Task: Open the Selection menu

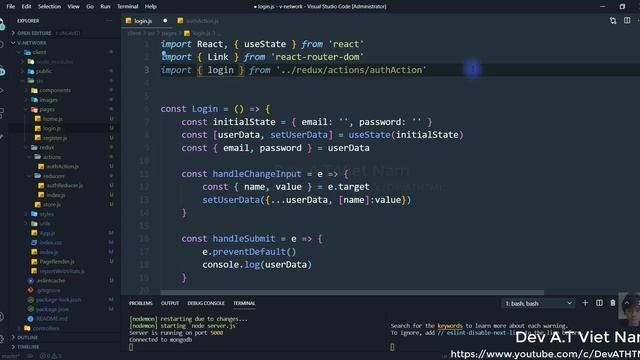Action: [x=49, y=7]
